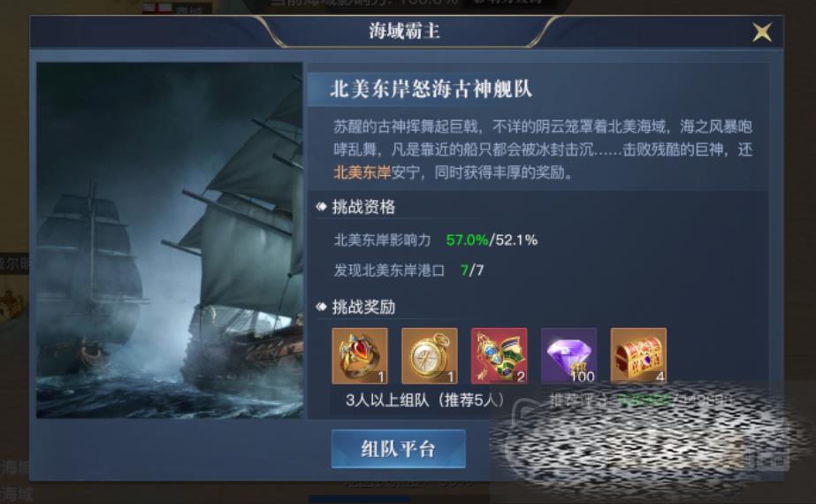Open the red treasure chest reward icon
This screenshot has height=504, width=816.
(x=638, y=355)
